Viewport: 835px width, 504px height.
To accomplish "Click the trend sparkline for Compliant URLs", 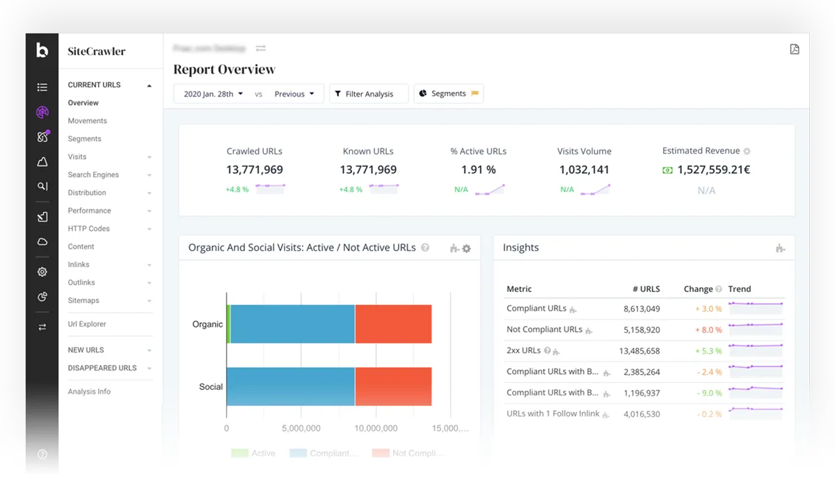I will click(x=756, y=309).
